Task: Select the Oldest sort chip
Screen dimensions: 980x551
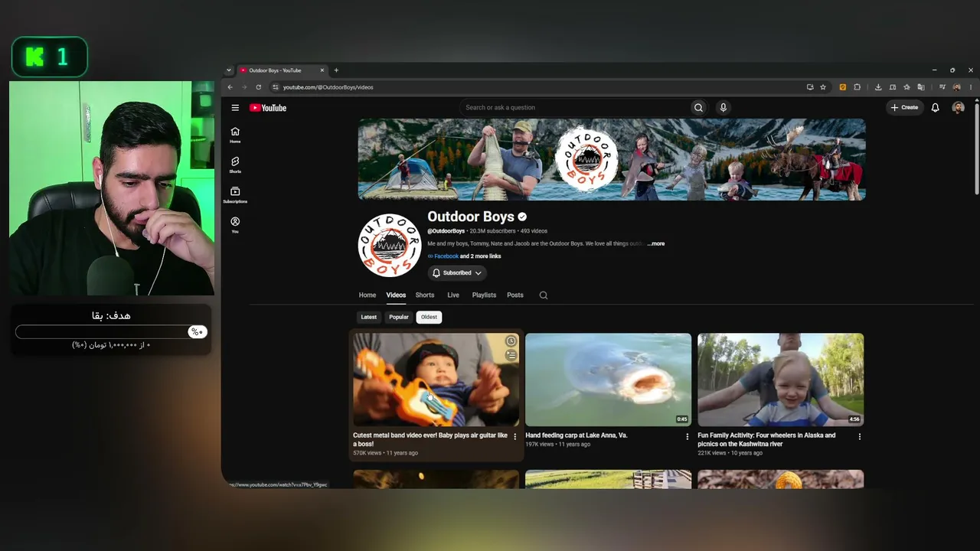Action: point(429,317)
